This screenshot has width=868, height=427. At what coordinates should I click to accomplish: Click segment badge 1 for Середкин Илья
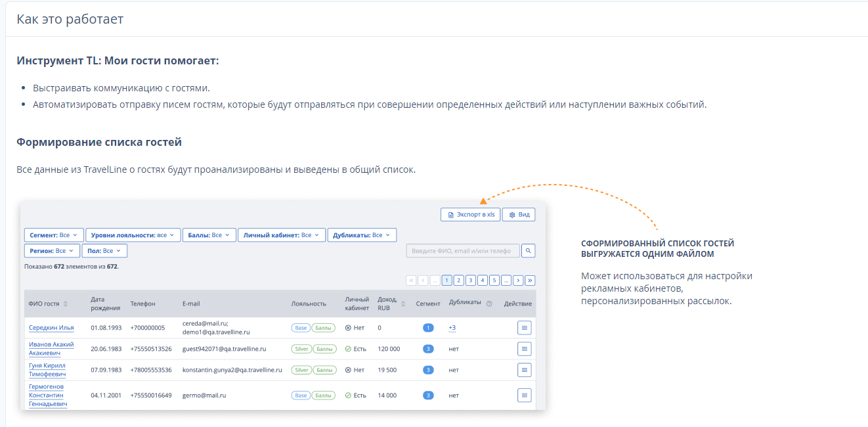point(428,328)
